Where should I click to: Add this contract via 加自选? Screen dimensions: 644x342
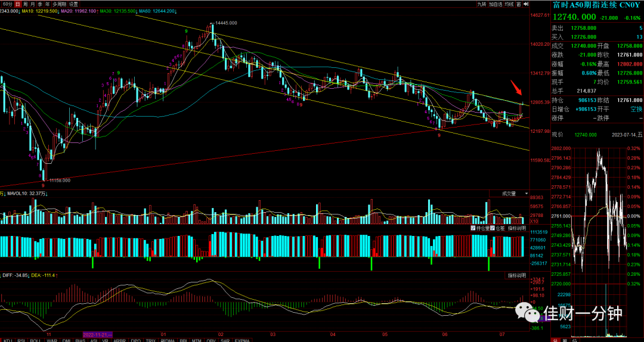(496, 4)
